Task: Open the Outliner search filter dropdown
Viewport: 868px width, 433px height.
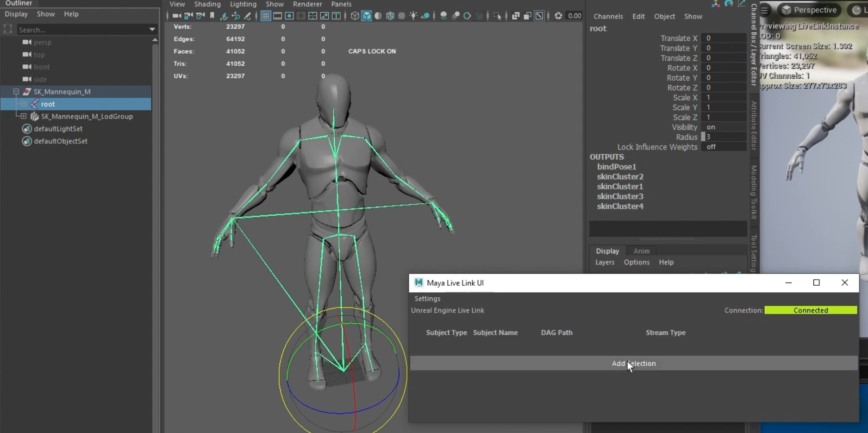Action: coord(152,30)
